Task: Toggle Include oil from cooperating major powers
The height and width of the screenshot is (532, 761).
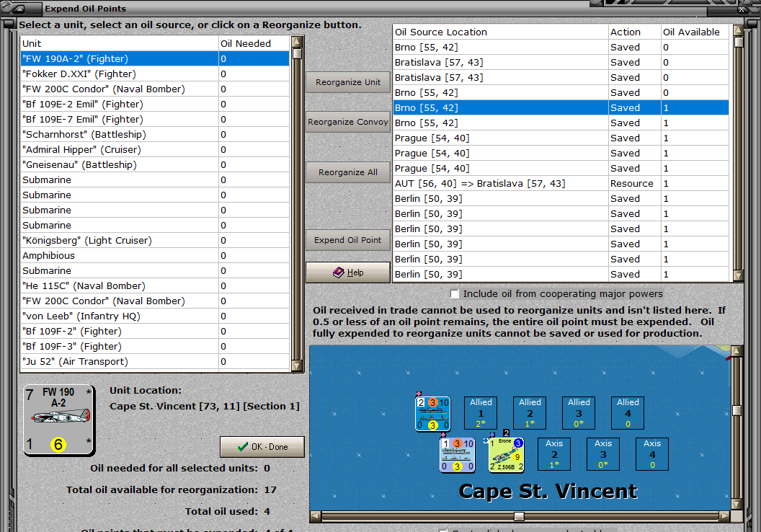Action: pyautogui.click(x=454, y=293)
